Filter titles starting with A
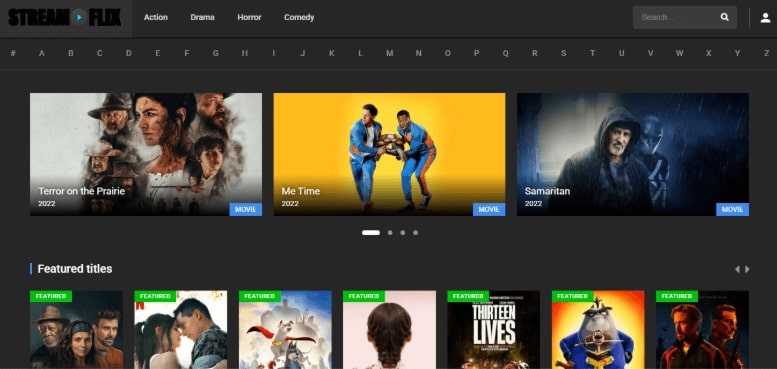 (42, 53)
